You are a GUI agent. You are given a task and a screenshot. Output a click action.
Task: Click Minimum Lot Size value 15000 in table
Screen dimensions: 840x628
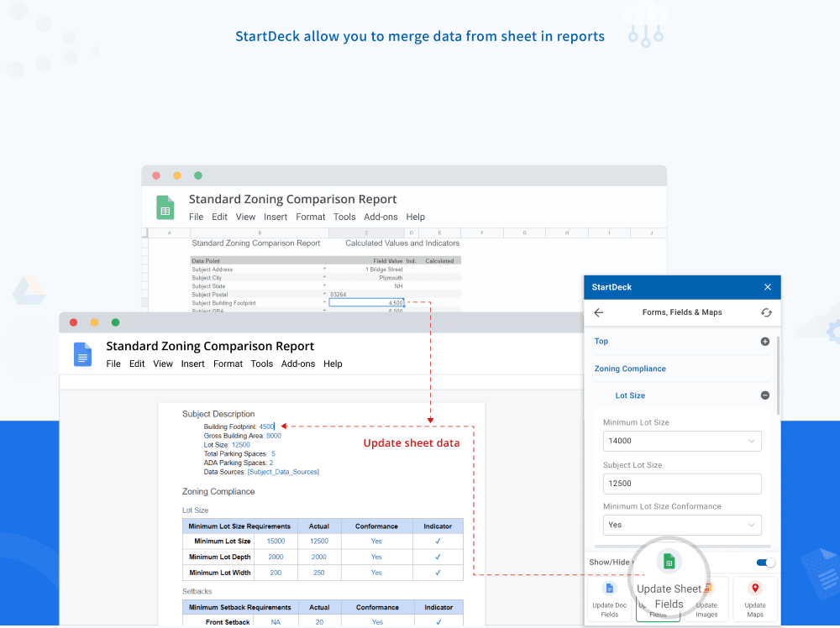pos(276,542)
